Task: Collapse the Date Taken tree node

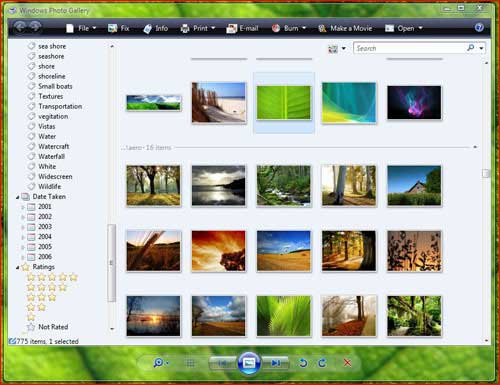Action: pyautogui.click(x=17, y=197)
